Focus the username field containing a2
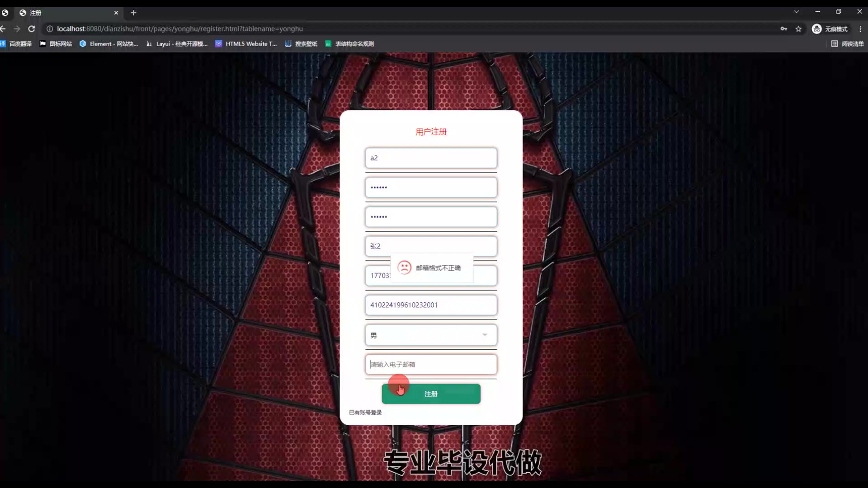The height and width of the screenshot is (488, 868). click(x=431, y=158)
